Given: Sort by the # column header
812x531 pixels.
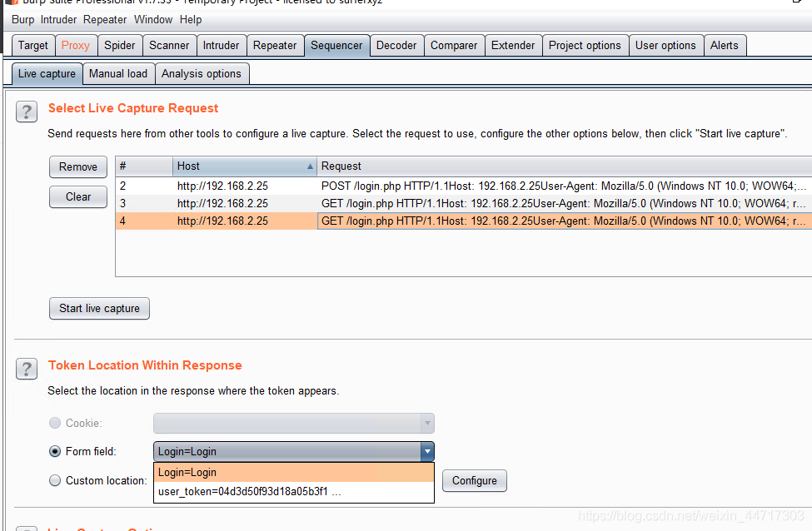Looking at the screenshot, I should tap(144, 166).
